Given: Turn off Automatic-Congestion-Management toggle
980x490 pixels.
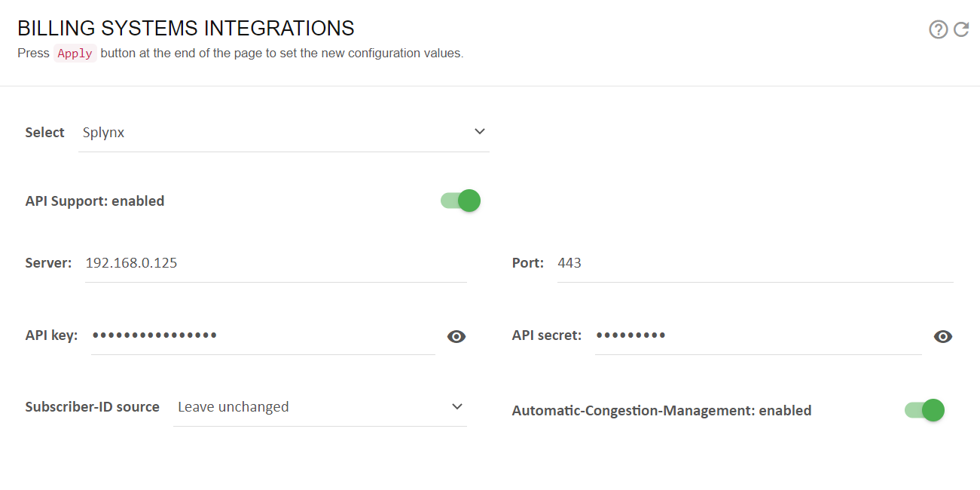Looking at the screenshot, I should pyautogui.click(x=924, y=410).
